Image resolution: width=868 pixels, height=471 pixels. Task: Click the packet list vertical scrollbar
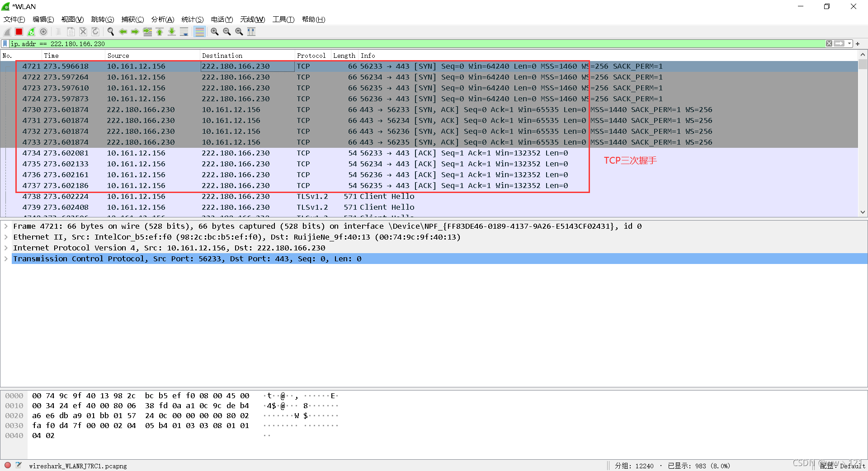tap(863, 136)
